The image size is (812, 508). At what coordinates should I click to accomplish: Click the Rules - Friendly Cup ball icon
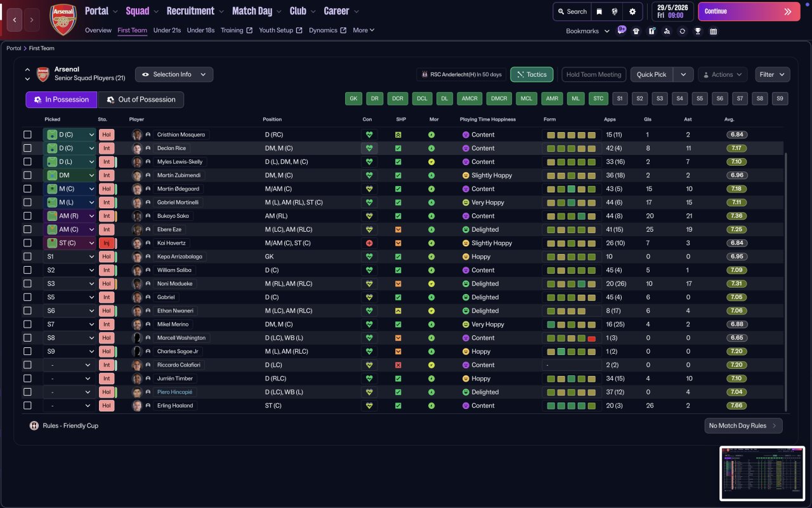[x=34, y=425]
